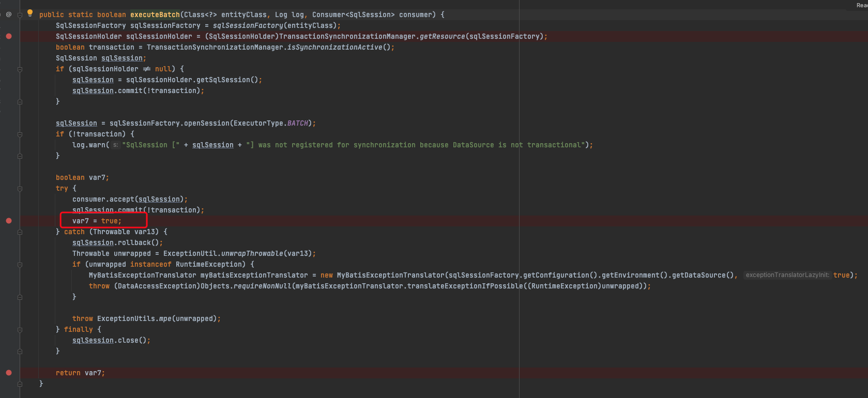Click the Reader mode label at top right
This screenshot has width=868, height=398.
(x=862, y=5)
